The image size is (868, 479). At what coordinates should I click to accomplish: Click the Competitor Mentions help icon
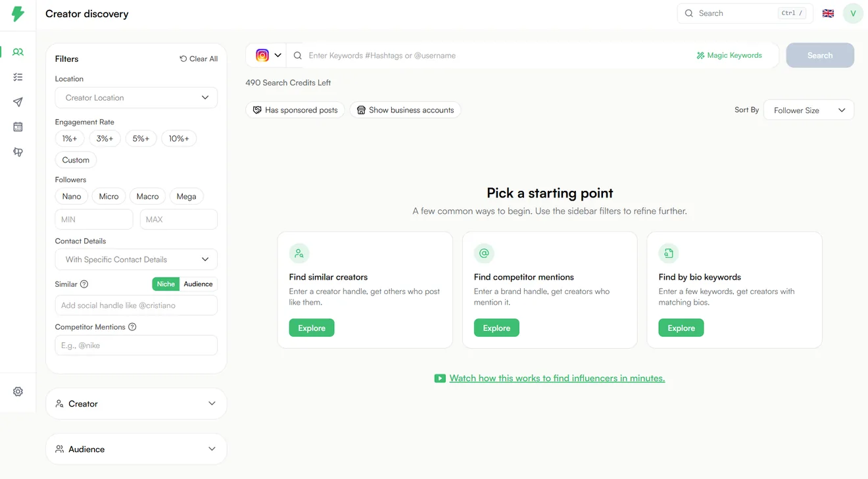[x=132, y=327]
